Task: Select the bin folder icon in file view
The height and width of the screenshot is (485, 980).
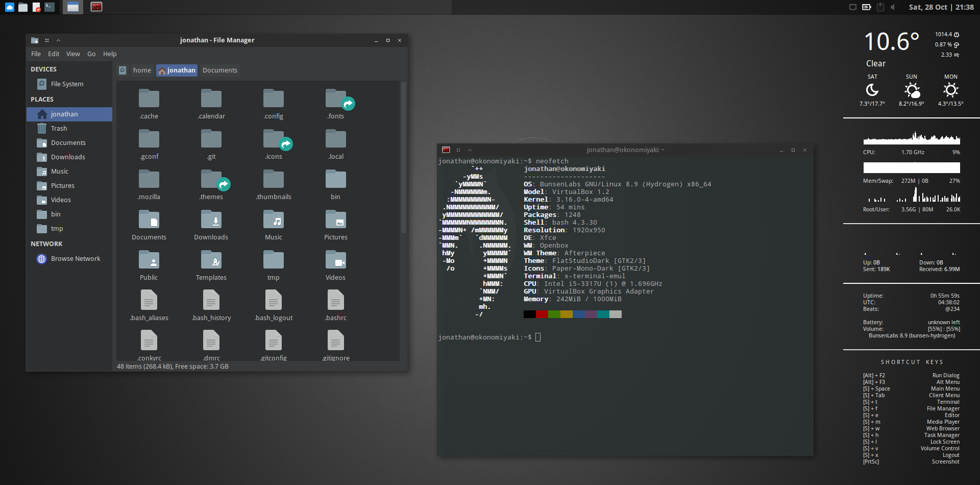Action: tap(336, 179)
